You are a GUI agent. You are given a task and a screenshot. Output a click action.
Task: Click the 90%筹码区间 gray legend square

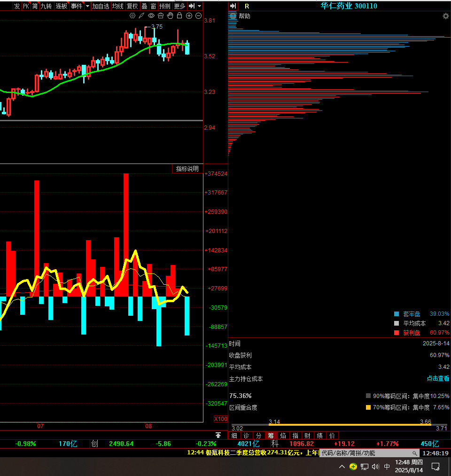(x=368, y=396)
